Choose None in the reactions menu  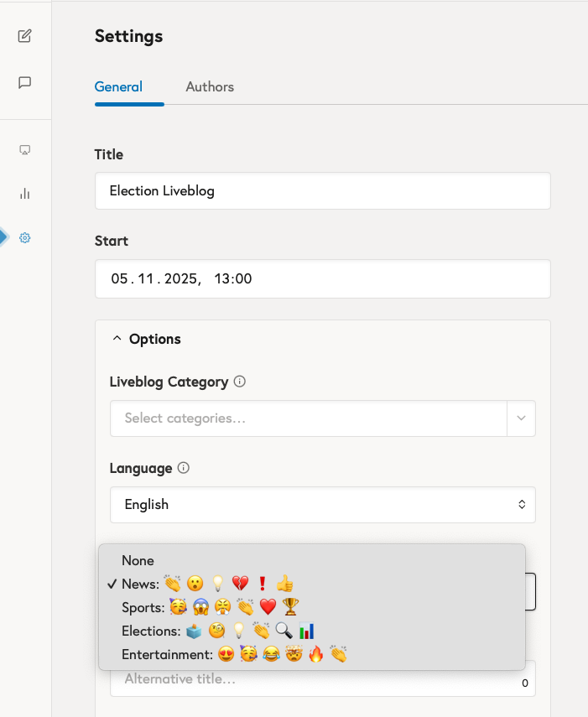pyautogui.click(x=312, y=561)
